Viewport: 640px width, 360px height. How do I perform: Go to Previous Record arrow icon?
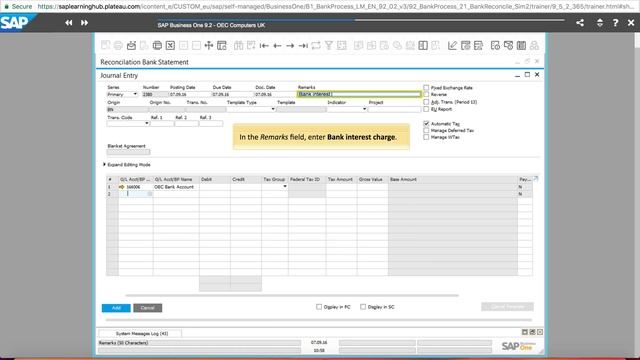coord(277,46)
